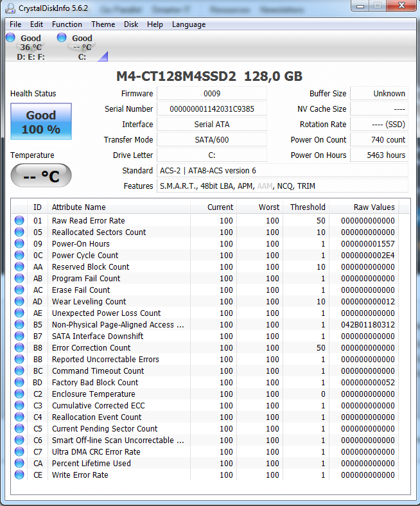
Task: Click the Power On Hours 5463 hours field
Action: click(x=379, y=155)
